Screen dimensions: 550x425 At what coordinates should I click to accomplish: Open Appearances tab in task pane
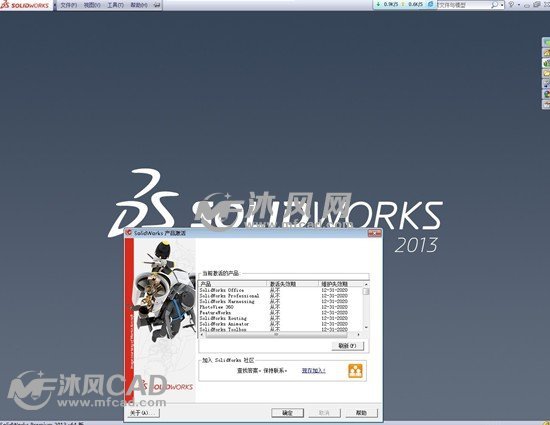point(546,94)
